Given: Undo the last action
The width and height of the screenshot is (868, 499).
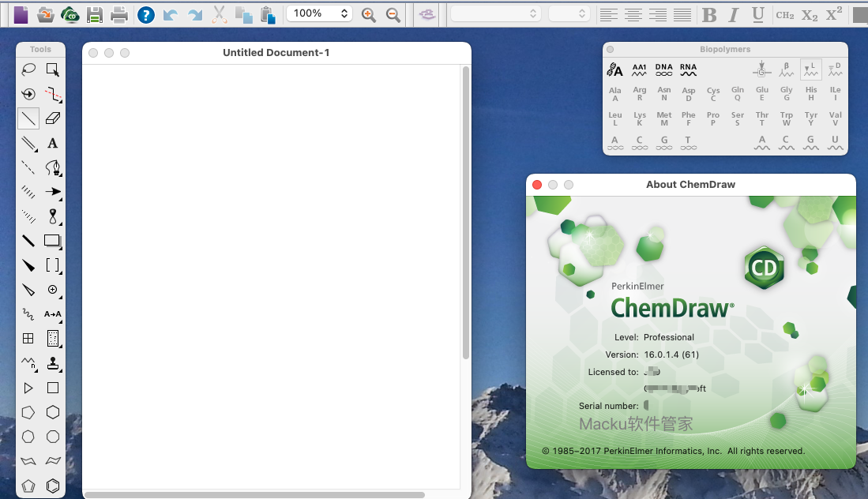Looking at the screenshot, I should tap(171, 14).
